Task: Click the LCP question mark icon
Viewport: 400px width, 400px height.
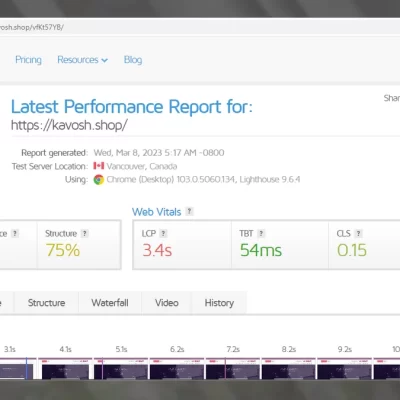Action: pos(163,233)
